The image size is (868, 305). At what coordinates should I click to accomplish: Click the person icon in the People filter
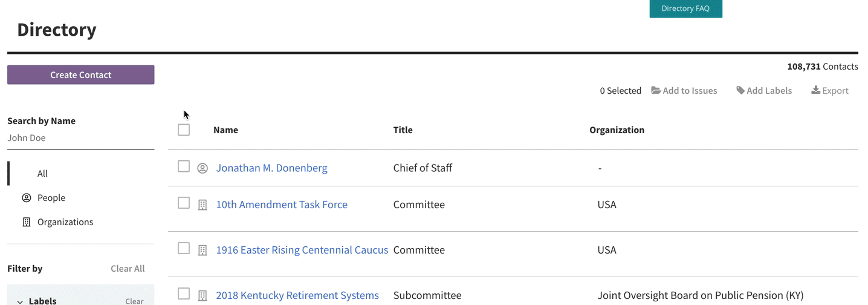pos(27,198)
